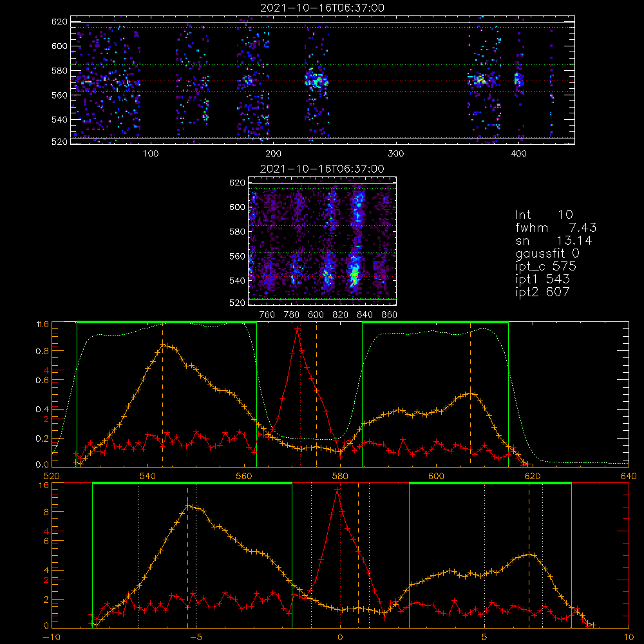Click x-axis label -10 on bottom plot

point(52,638)
